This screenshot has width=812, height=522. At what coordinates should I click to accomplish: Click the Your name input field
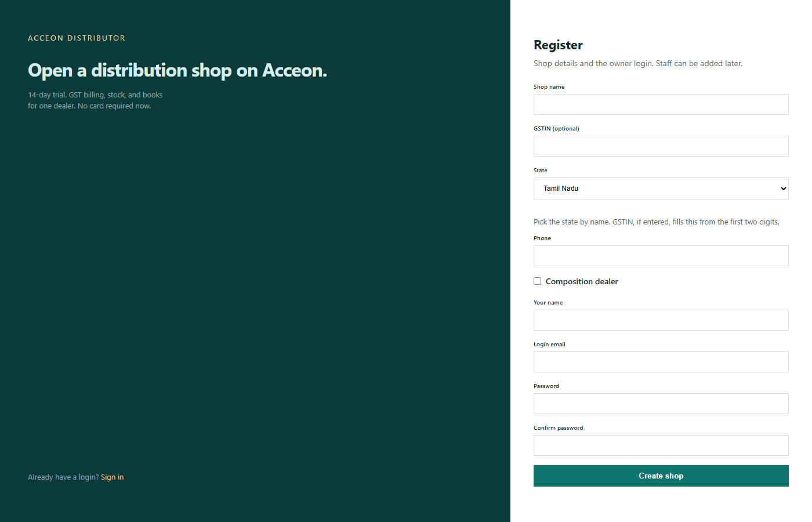point(661,320)
